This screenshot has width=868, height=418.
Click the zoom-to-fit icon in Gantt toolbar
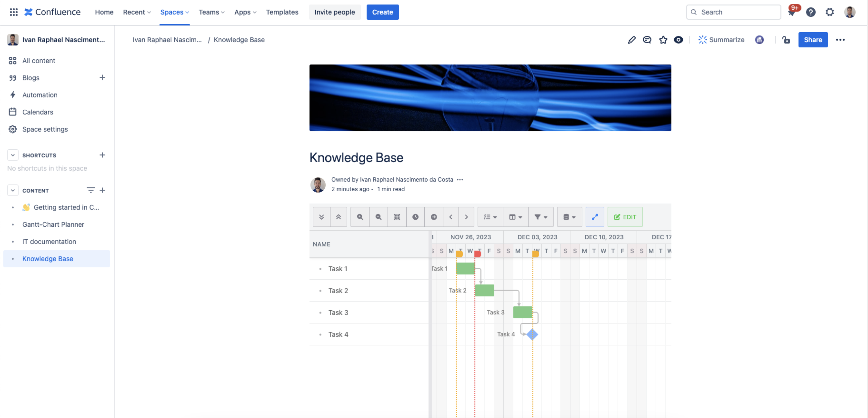[397, 217]
